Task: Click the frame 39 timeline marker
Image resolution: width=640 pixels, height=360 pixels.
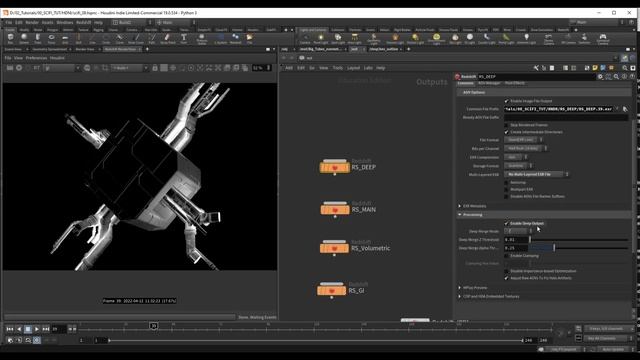Action: (x=153, y=326)
